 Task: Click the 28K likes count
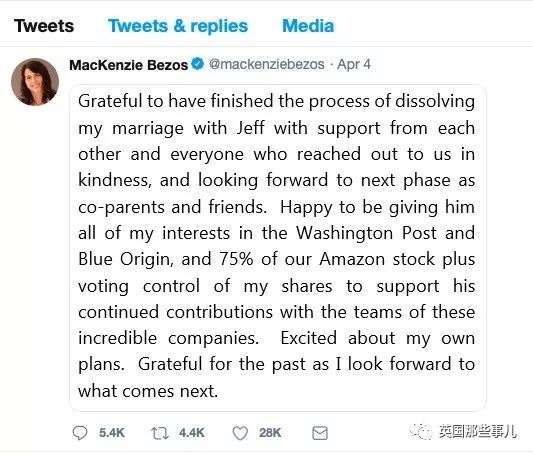(270, 433)
